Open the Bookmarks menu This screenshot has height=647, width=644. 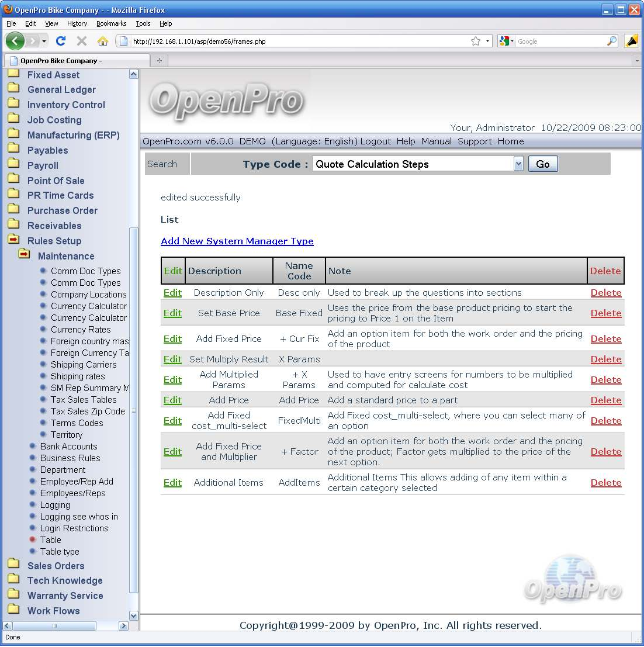111,23
